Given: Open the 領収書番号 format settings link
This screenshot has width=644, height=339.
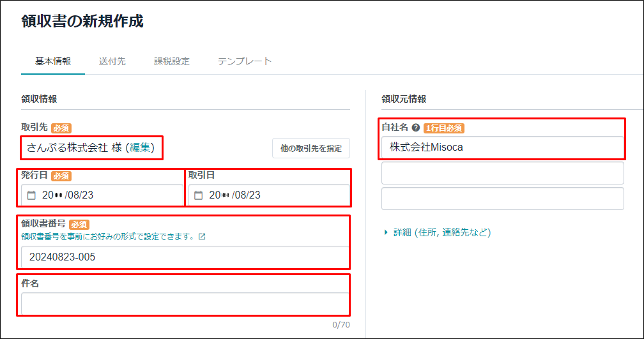Looking at the screenshot, I should pos(108,237).
